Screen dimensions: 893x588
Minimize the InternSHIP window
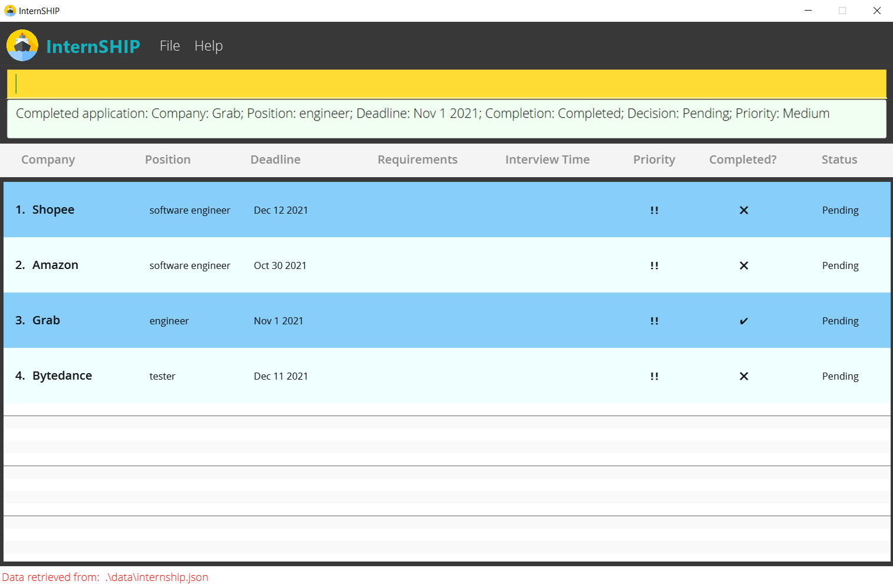click(808, 11)
